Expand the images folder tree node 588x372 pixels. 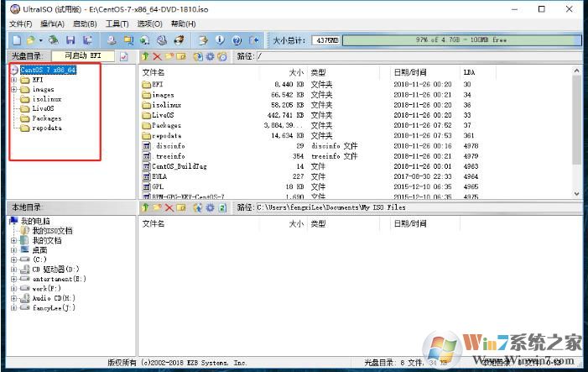tap(13, 89)
